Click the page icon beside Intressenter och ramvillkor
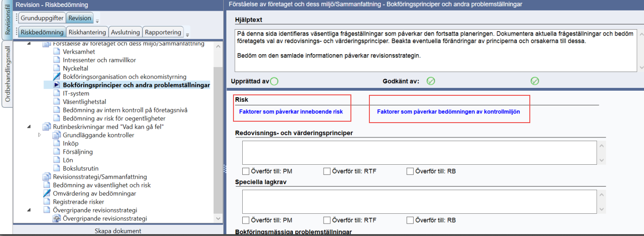 57,60
